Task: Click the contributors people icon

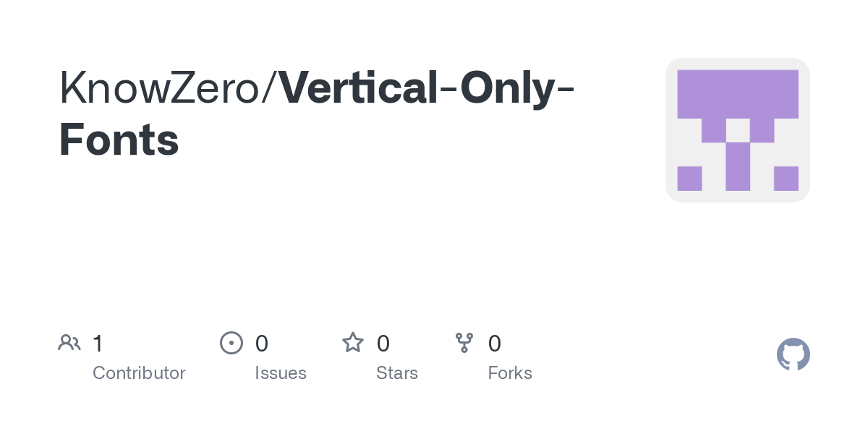Action: (69, 342)
